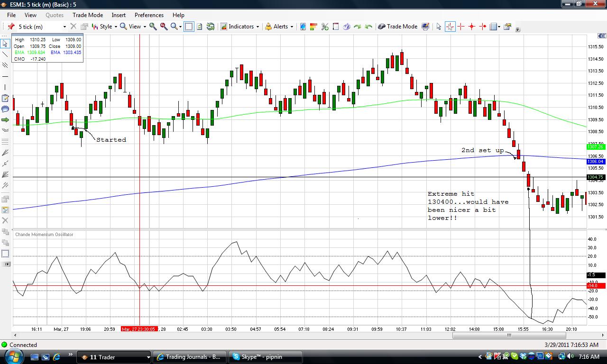Open the Insert menu
607x364 pixels.
click(119, 15)
